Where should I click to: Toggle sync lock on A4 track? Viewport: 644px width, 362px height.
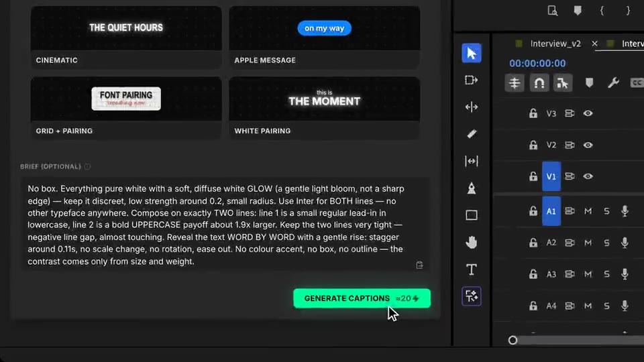pyautogui.click(x=570, y=306)
